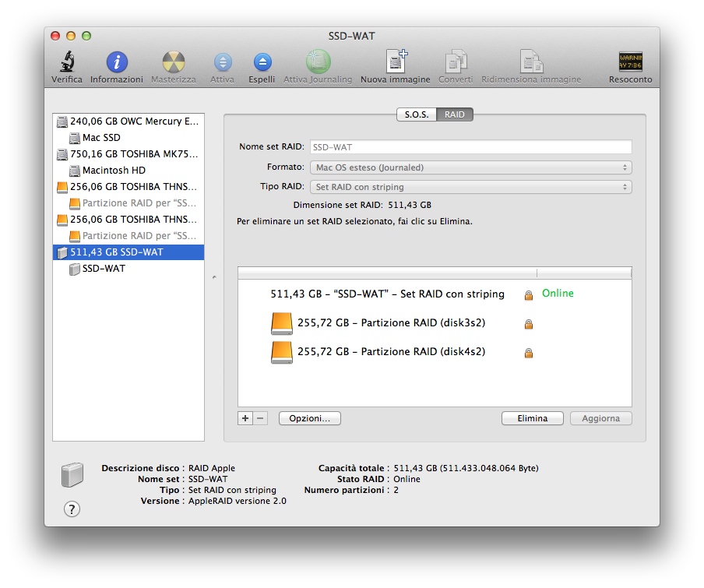The height and width of the screenshot is (588, 704).
Task: Open the Tipo RAID dropdown
Action: pyautogui.click(x=471, y=187)
